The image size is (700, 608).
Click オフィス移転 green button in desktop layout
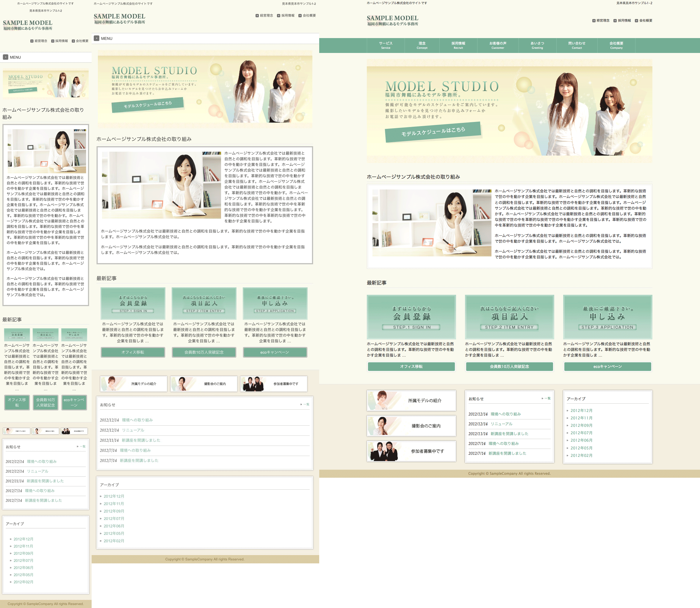tap(411, 366)
